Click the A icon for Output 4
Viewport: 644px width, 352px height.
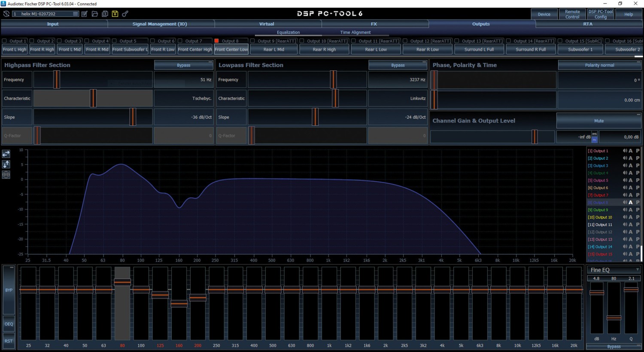631,173
